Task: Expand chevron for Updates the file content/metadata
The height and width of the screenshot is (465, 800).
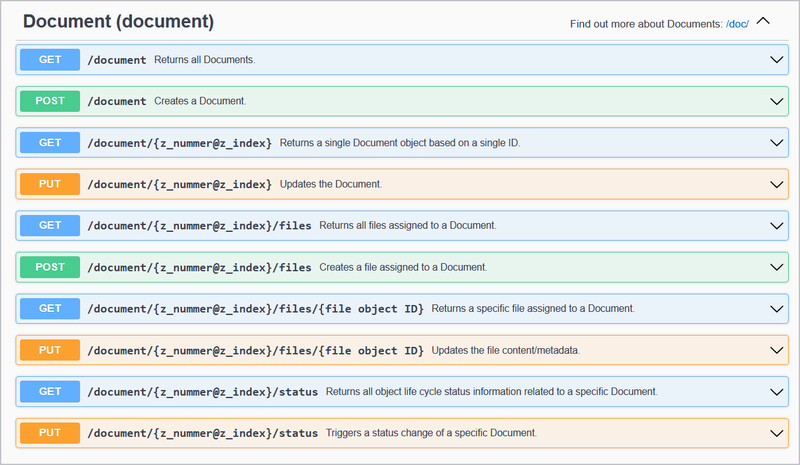Action: [x=776, y=350]
